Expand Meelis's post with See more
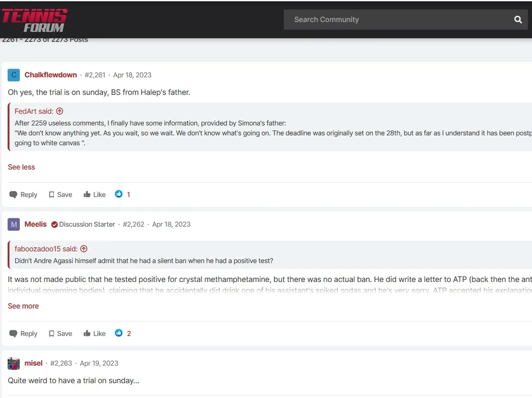Viewport: 532px width, 398px height. 23,306
